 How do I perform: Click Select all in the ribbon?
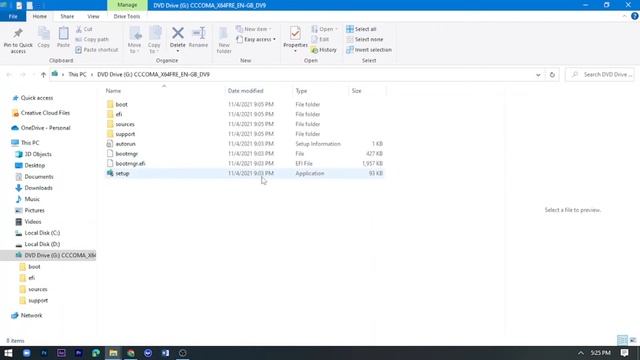point(361,29)
